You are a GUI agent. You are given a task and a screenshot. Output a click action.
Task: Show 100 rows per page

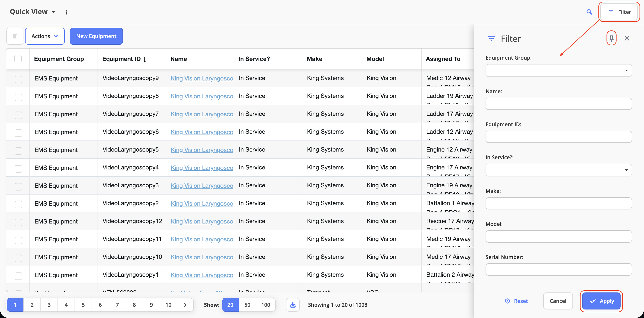click(x=266, y=305)
